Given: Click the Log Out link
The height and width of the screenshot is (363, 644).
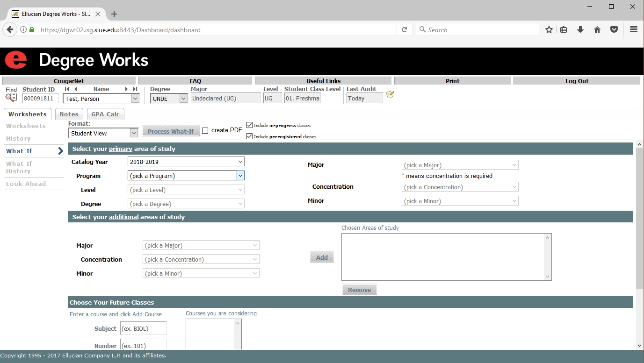Looking at the screenshot, I should coord(577,81).
